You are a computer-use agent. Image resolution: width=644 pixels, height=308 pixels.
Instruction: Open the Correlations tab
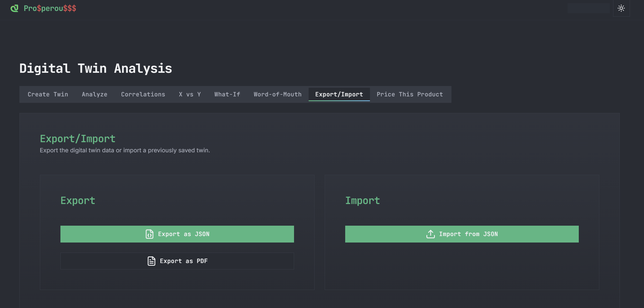pos(143,94)
